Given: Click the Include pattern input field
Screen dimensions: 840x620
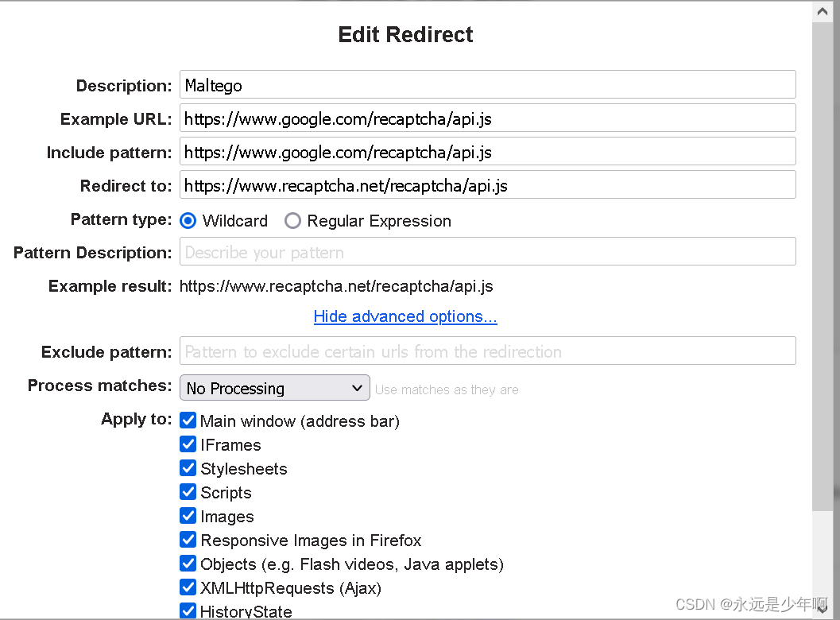Looking at the screenshot, I should (487, 151).
